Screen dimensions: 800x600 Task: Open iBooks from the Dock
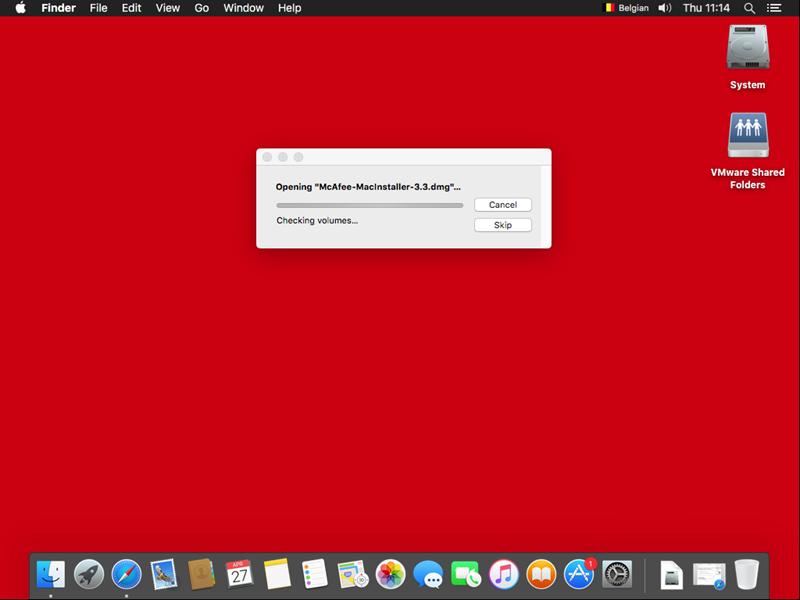(x=541, y=574)
